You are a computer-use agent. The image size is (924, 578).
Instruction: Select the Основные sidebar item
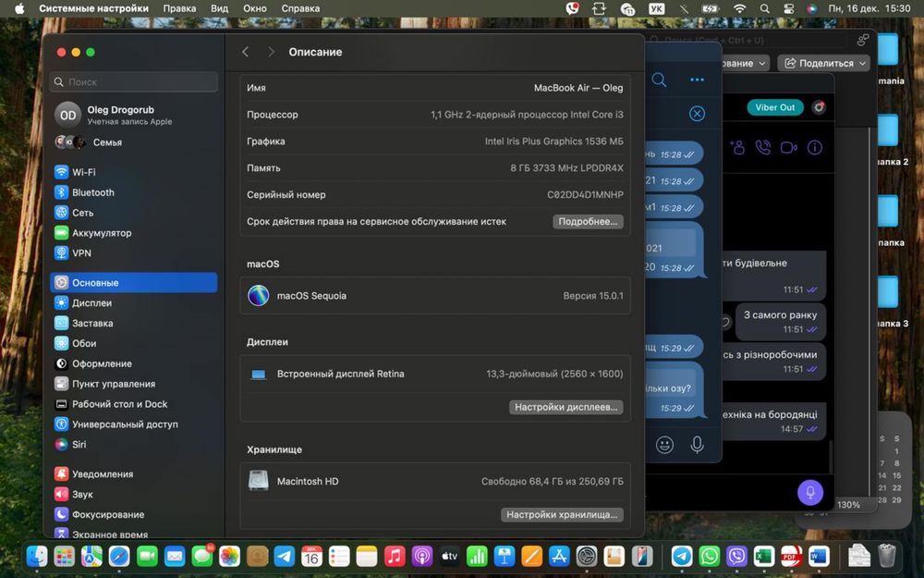coord(134,282)
